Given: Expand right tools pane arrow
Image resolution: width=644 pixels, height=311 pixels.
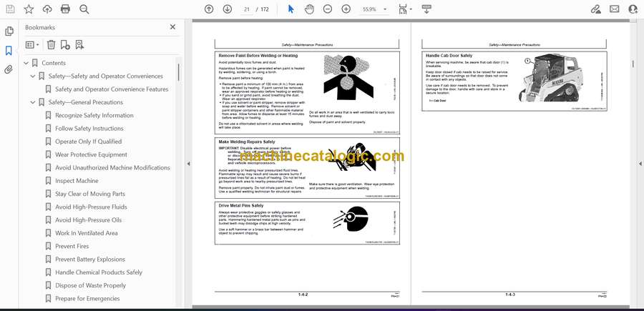Looking at the screenshot, I should pyautogui.click(x=640, y=164).
